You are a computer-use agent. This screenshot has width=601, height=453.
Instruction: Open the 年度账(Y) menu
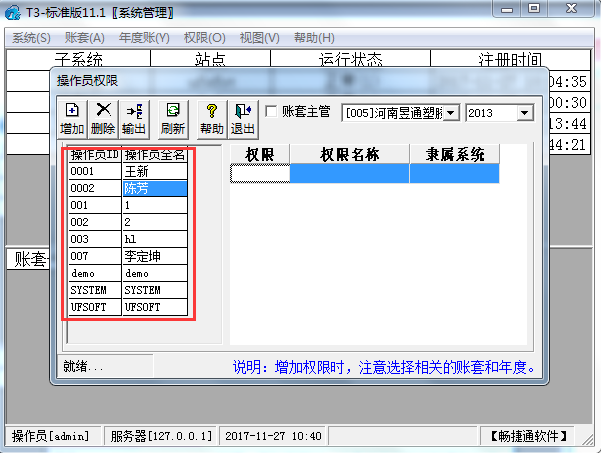pyautogui.click(x=144, y=38)
